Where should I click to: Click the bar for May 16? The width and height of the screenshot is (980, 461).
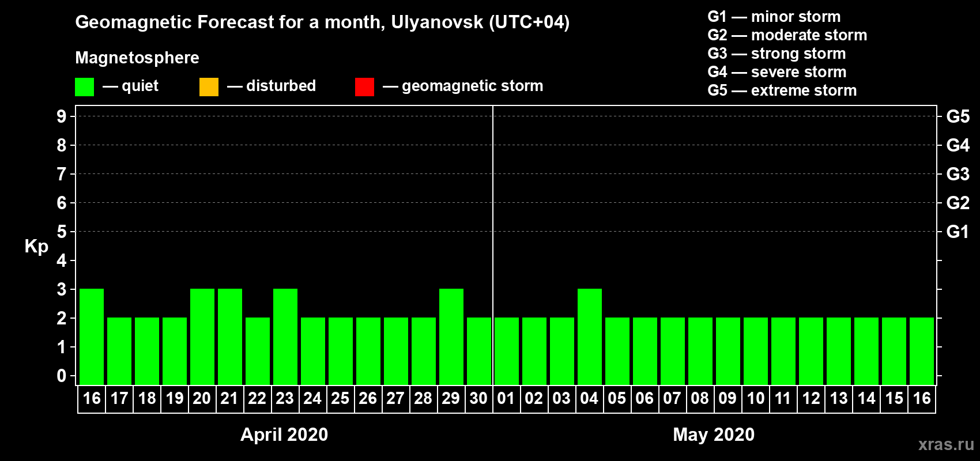pyautogui.click(x=922, y=351)
